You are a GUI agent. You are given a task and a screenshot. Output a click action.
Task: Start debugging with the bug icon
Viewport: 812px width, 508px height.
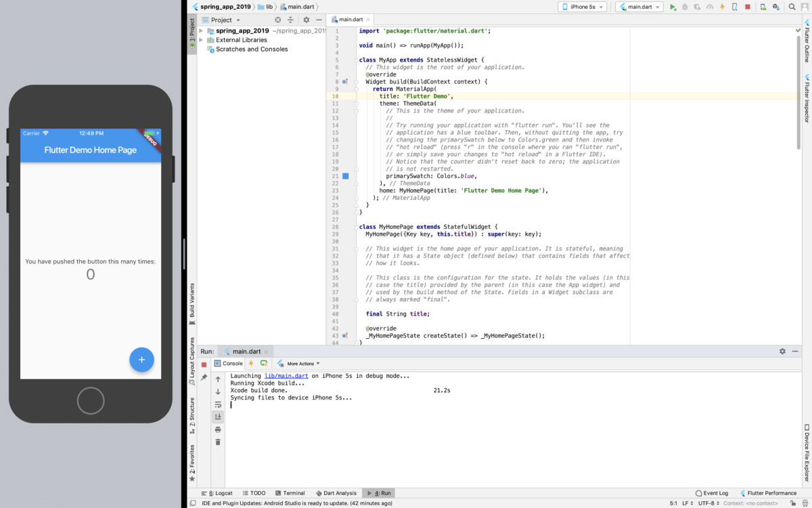(x=685, y=7)
